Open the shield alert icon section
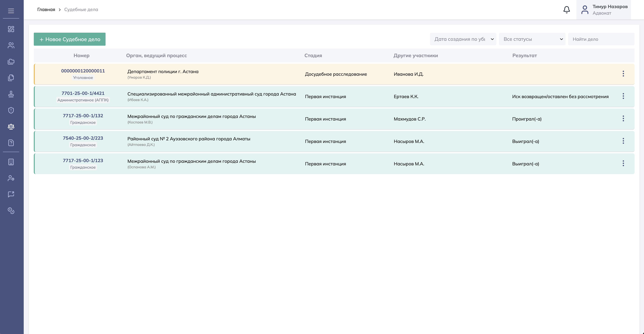This screenshot has width=644, height=334. 11,110
